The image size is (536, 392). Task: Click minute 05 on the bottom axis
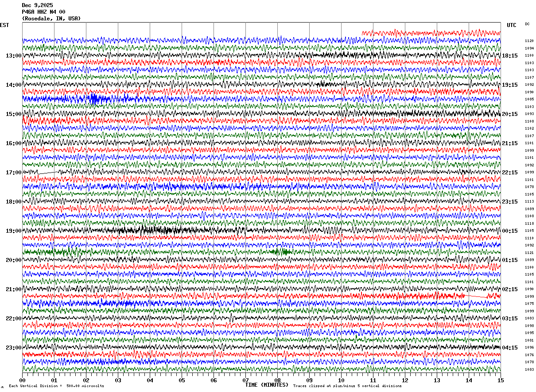coord(182,380)
